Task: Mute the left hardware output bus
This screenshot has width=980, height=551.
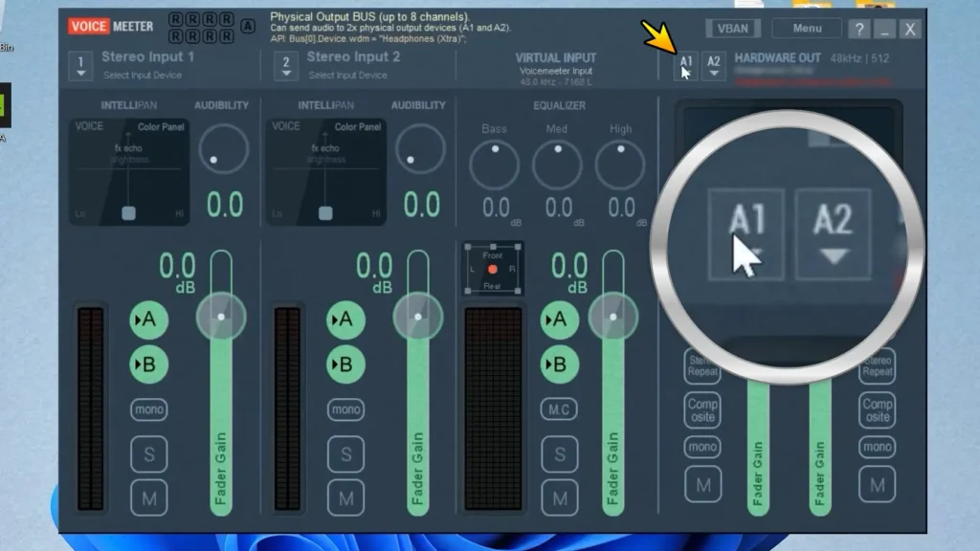Action: point(702,485)
